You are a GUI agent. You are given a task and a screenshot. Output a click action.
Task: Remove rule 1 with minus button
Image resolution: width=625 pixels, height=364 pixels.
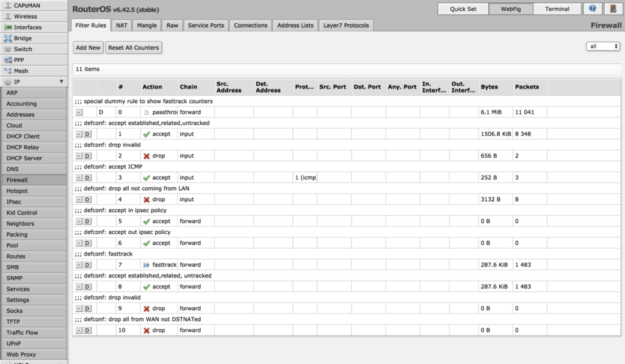point(79,134)
